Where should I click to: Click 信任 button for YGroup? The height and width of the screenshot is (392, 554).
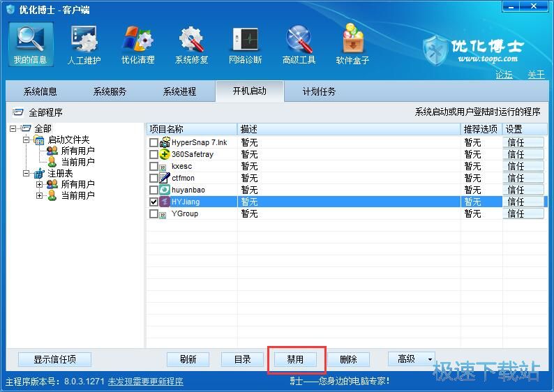point(523,213)
